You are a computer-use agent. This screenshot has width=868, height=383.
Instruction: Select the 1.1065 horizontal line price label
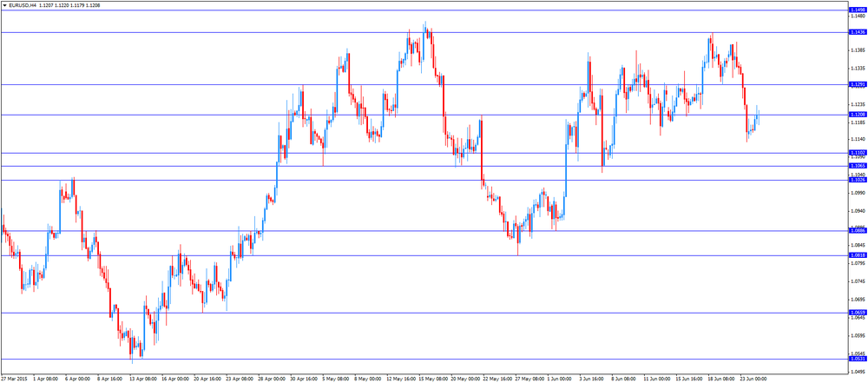(857, 166)
